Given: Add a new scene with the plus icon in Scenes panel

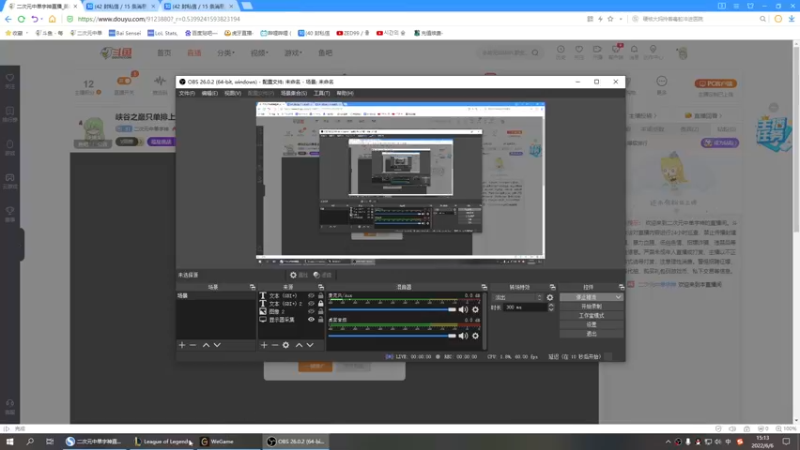Looking at the screenshot, I should (182, 345).
